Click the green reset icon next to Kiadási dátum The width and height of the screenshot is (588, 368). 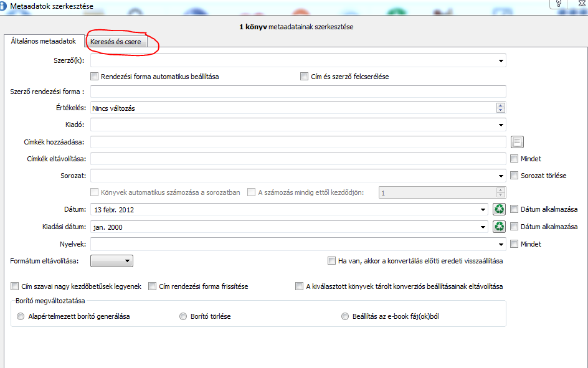499,227
